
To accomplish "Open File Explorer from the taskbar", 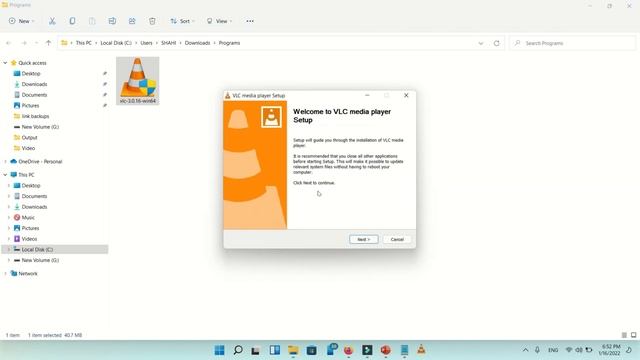I will pos(293,350).
